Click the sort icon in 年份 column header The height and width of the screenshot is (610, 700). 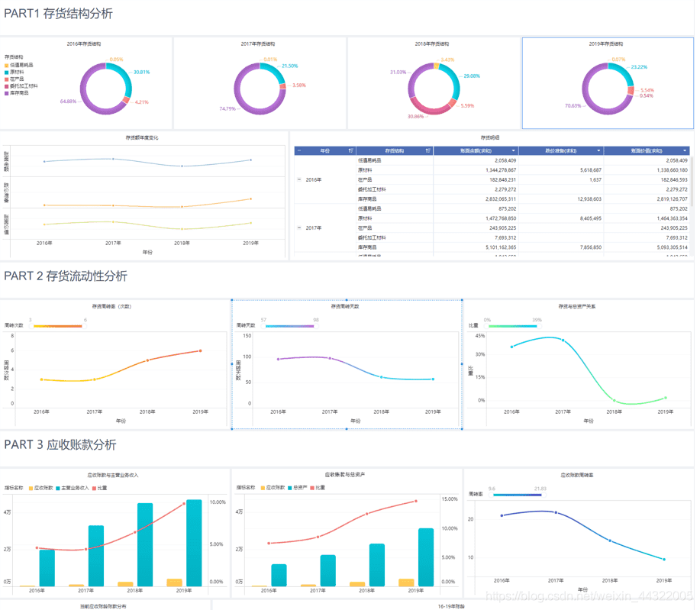(350, 151)
